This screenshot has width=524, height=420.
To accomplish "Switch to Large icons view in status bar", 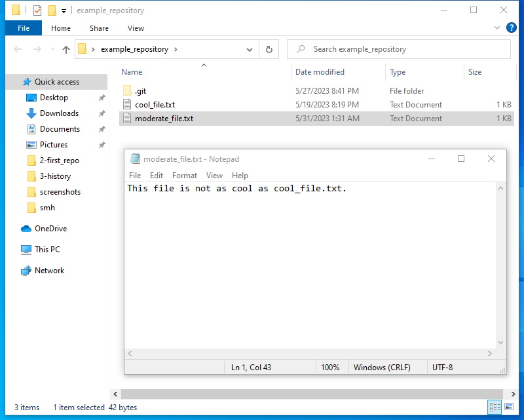I will [509, 407].
